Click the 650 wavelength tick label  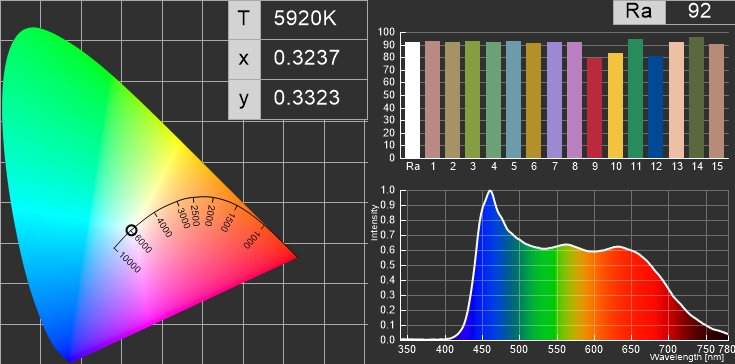631,349
